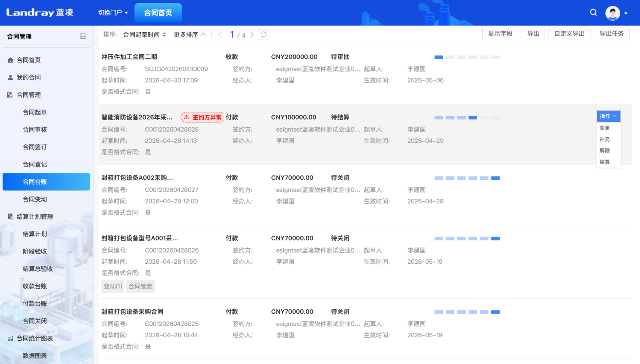Open the user avatar menu

coord(612,13)
